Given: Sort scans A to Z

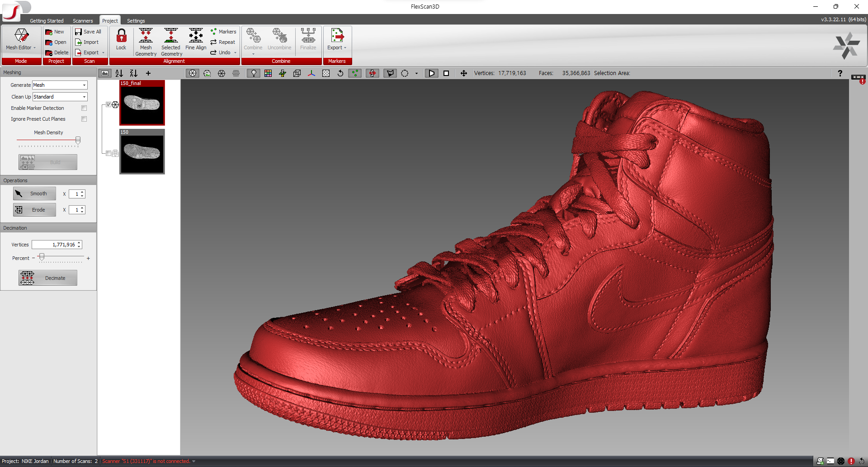Looking at the screenshot, I should tap(119, 73).
